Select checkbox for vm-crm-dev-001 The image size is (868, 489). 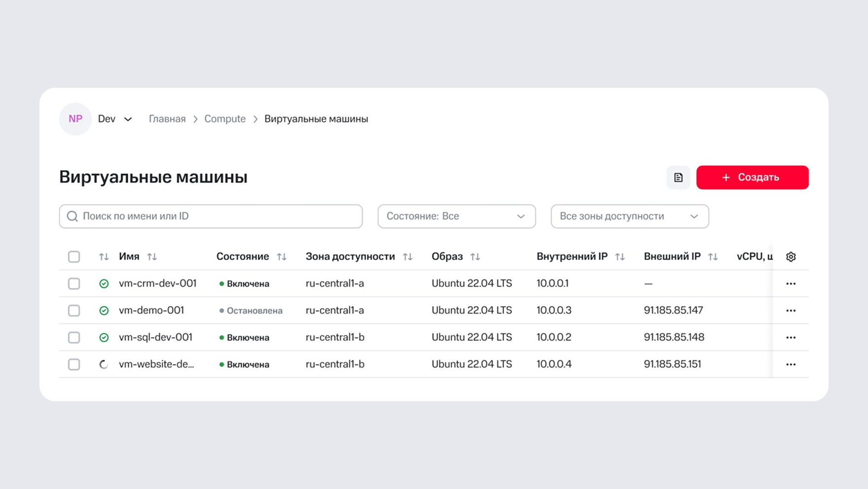click(74, 284)
